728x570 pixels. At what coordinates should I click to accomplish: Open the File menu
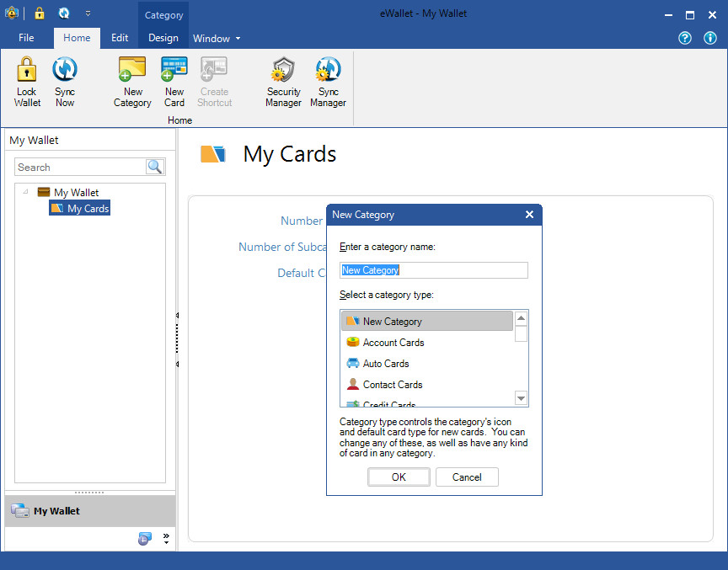pos(26,38)
